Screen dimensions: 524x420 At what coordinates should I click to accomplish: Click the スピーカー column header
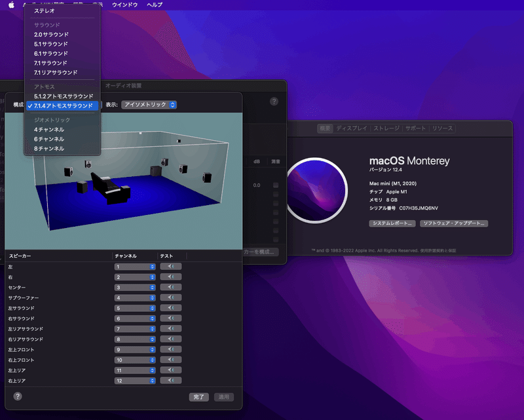58,256
